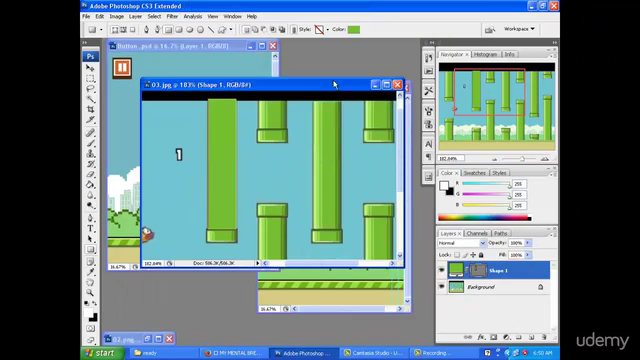
Task: Select the Path Selection tool
Action: [90, 239]
